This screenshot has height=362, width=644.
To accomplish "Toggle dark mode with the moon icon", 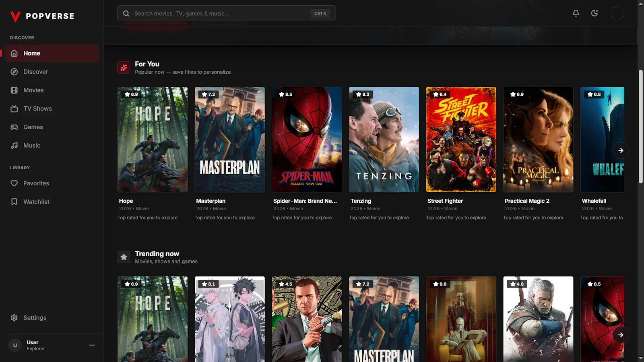I will (x=594, y=13).
